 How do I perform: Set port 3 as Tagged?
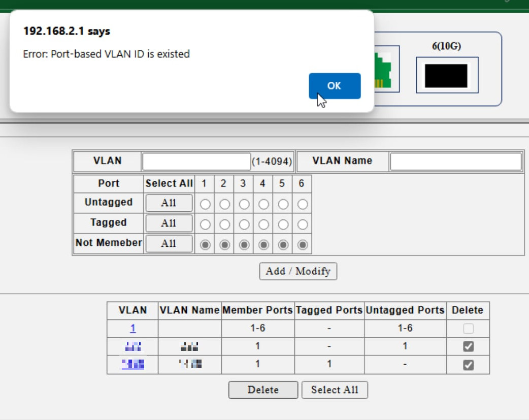pyautogui.click(x=244, y=224)
